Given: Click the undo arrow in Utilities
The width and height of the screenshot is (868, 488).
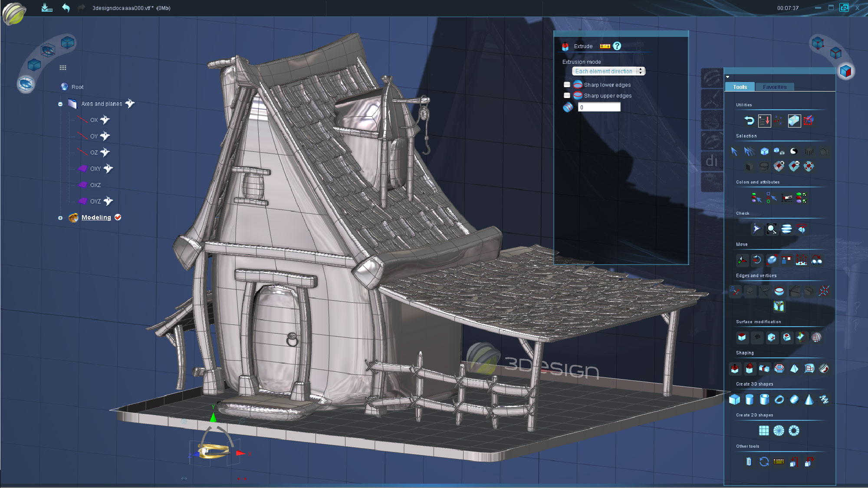Looking at the screenshot, I should tap(749, 121).
